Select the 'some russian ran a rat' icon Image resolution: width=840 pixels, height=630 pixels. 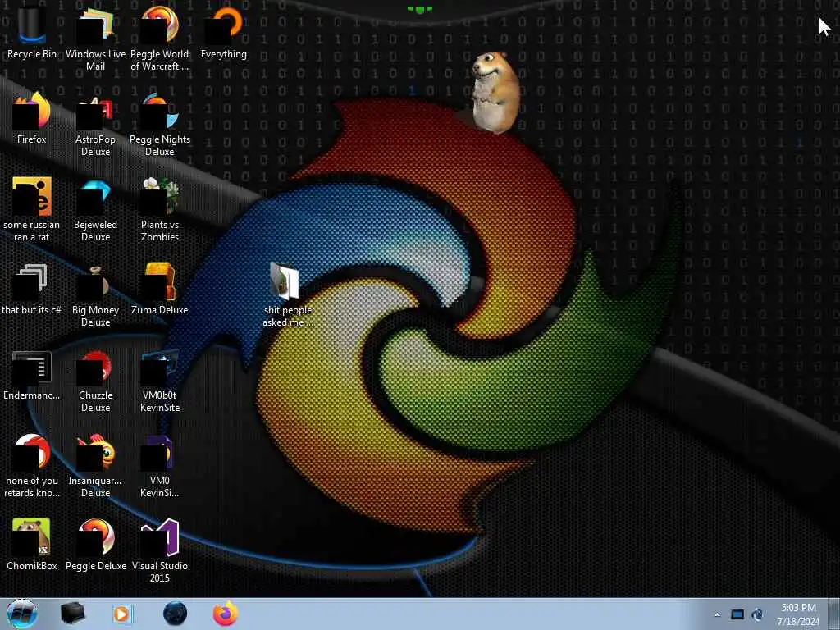point(32,209)
